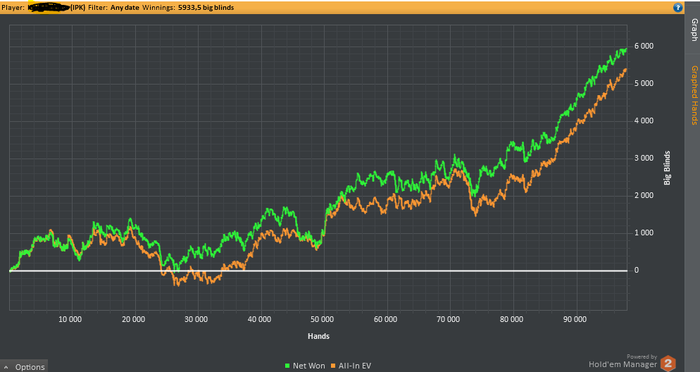Toggle the Net Won series label
This screenshot has height=372, width=700.
309,366
